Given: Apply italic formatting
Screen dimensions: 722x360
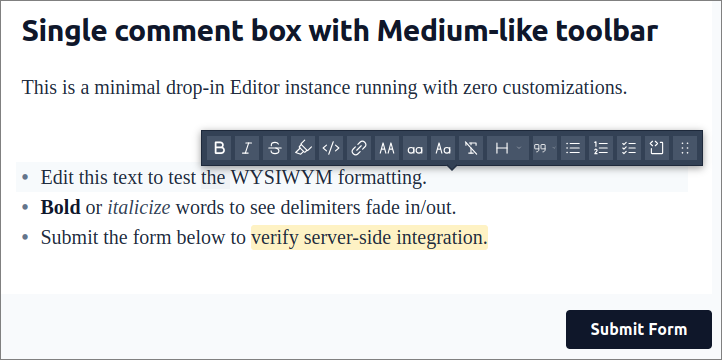Looking at the screenshot, I should click(x=247, y=148).
